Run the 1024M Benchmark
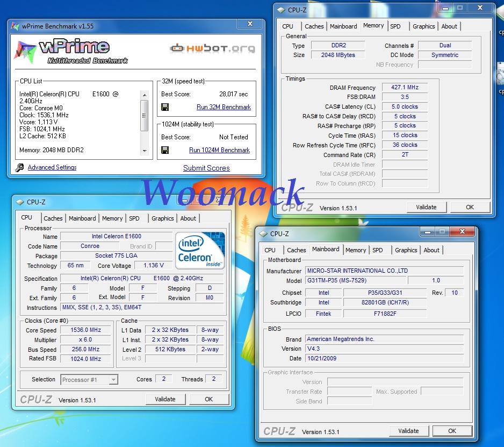The height and width of the screenshot is (447, 504). pyautogui.click(x=219, y=150)
